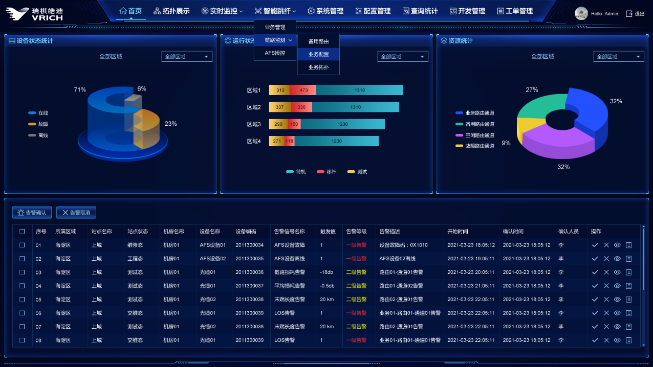The width and height of the screenshot is (653, 367).
Task: Open the 全部区域 dropdown in the device status panel
Action: click(187, 57)
